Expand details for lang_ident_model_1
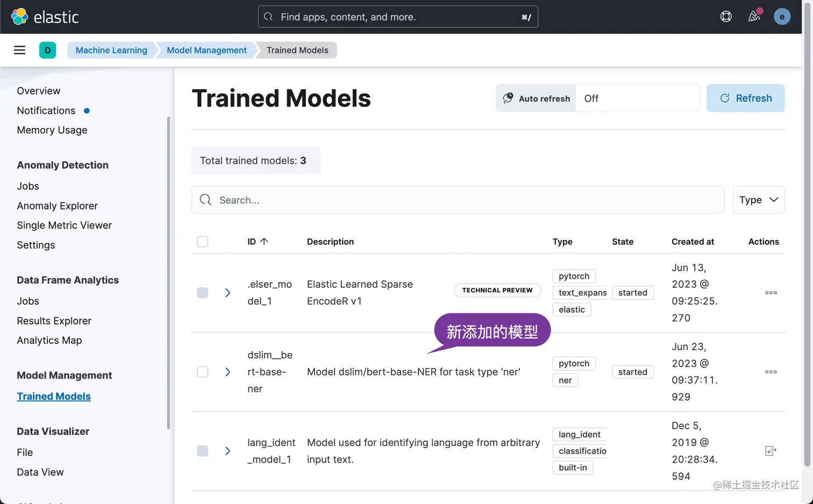The image size is (813, 504). [227, 451]
